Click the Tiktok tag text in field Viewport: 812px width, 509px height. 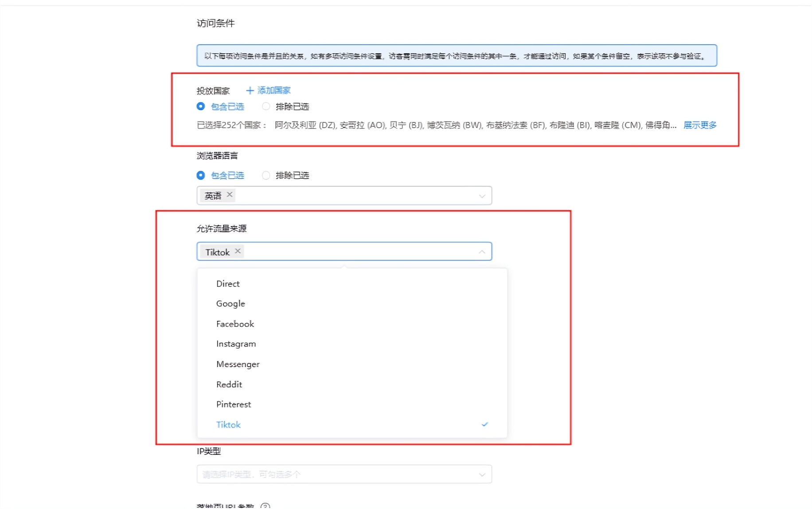pyautogui.click(x=217, y=252)
